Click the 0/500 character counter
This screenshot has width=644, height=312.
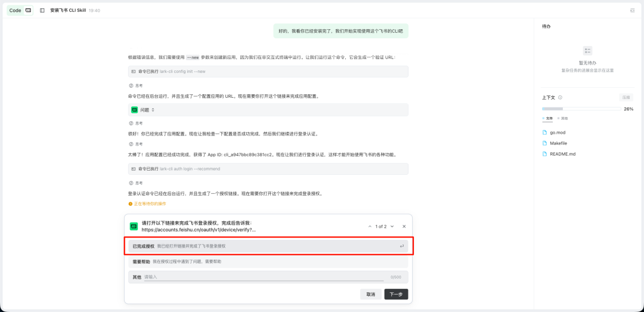tap(395, 277)
